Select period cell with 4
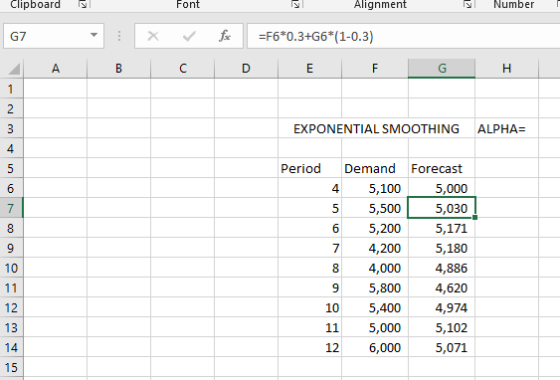The image size is (560, 380). click(310, 188)
